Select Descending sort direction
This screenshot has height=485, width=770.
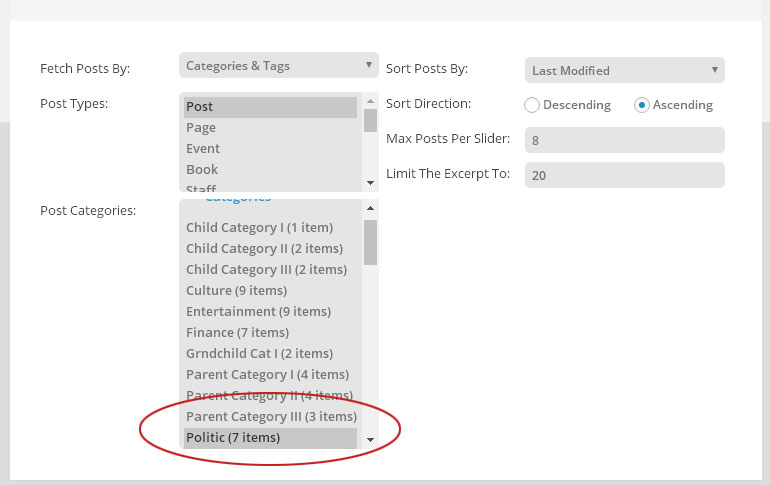click(x=532, y=105)
